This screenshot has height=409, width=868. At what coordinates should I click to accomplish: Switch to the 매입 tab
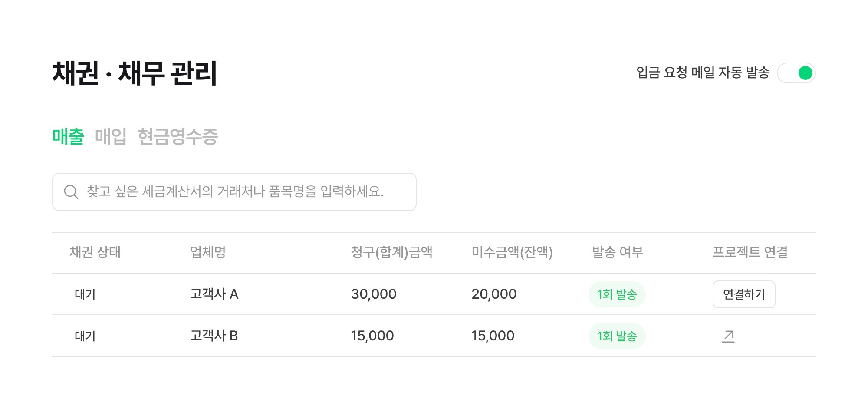click(111, 136)
